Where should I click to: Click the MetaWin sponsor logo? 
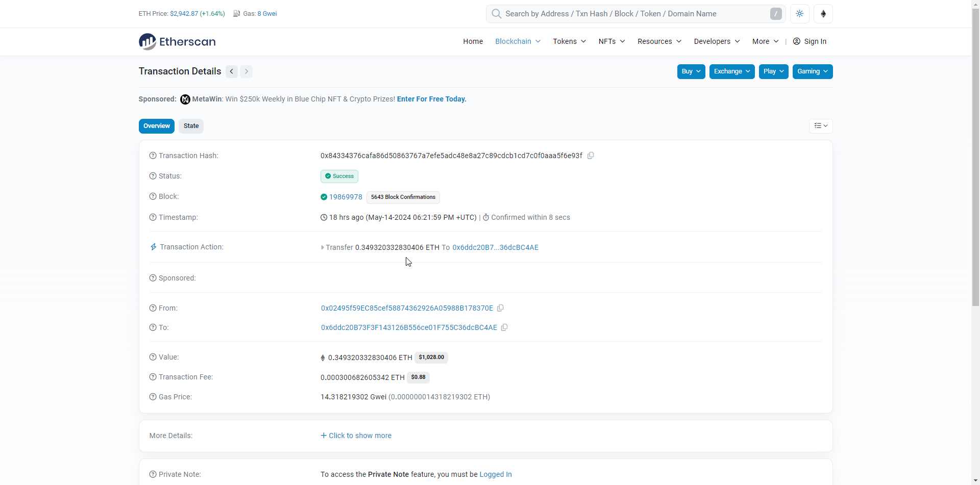(x=185, y=99)
